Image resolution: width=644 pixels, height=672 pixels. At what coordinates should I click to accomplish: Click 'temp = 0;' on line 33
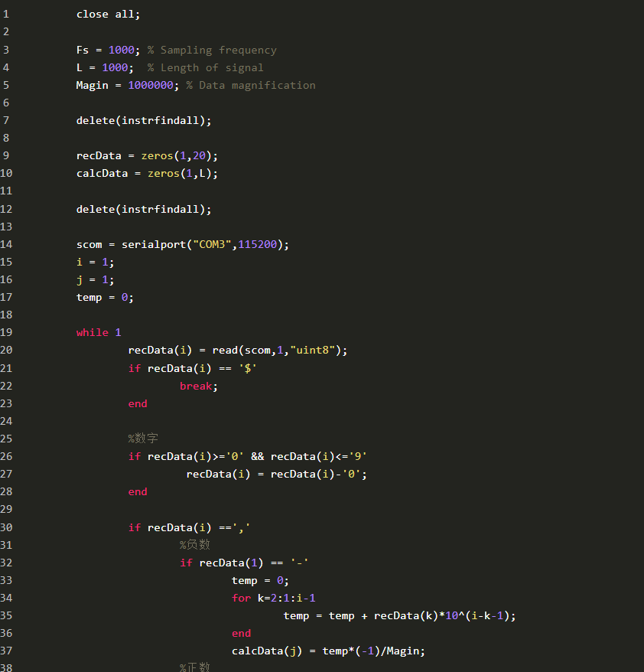(260, 581)
